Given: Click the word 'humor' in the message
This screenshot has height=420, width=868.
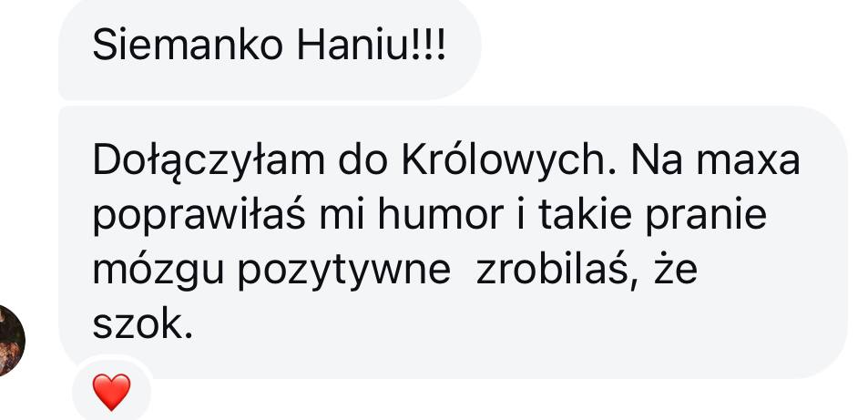Looking at the screenshot, I should click(440, 215).
